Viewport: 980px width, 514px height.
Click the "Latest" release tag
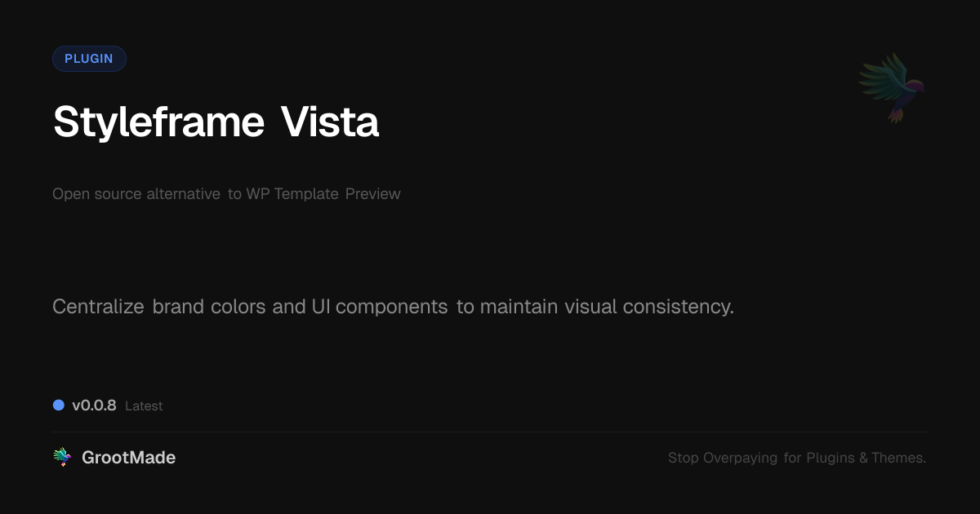click(144, 406)
